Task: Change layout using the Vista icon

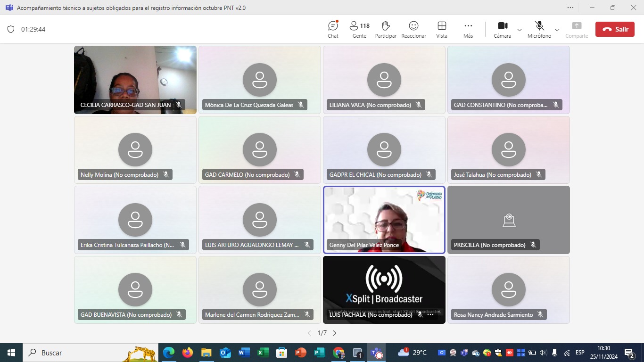Action: click(442, 29)
